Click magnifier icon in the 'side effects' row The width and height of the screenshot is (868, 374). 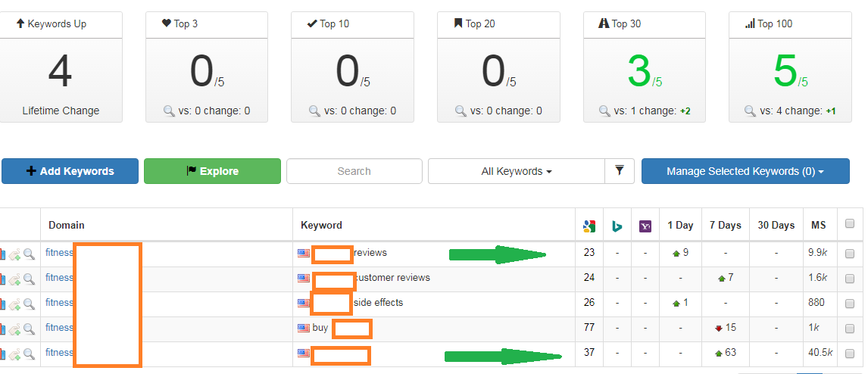(x=29, y=303)
